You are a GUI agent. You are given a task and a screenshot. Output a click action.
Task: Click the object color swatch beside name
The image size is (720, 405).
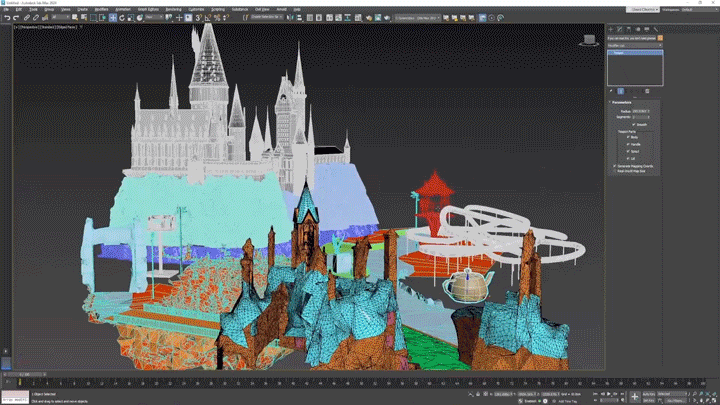point(658,38)
